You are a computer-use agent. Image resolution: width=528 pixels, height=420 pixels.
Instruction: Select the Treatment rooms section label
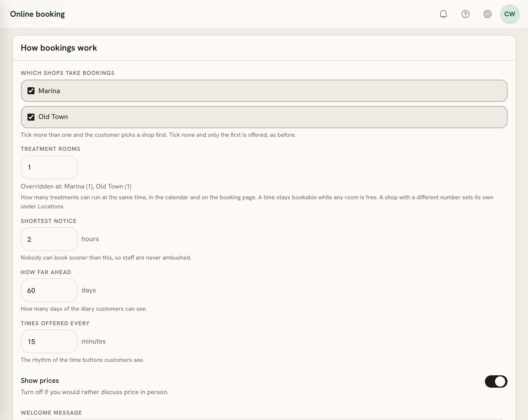51,149
